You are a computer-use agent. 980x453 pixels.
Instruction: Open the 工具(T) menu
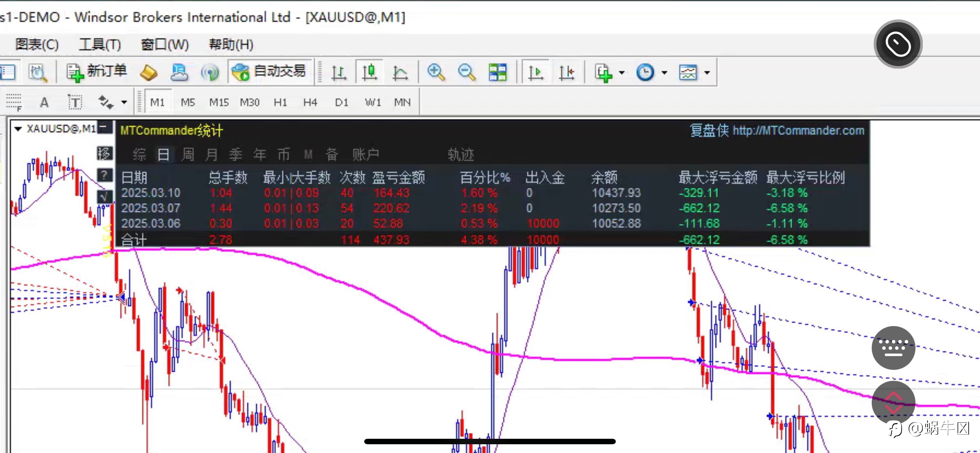click(100, 44)
